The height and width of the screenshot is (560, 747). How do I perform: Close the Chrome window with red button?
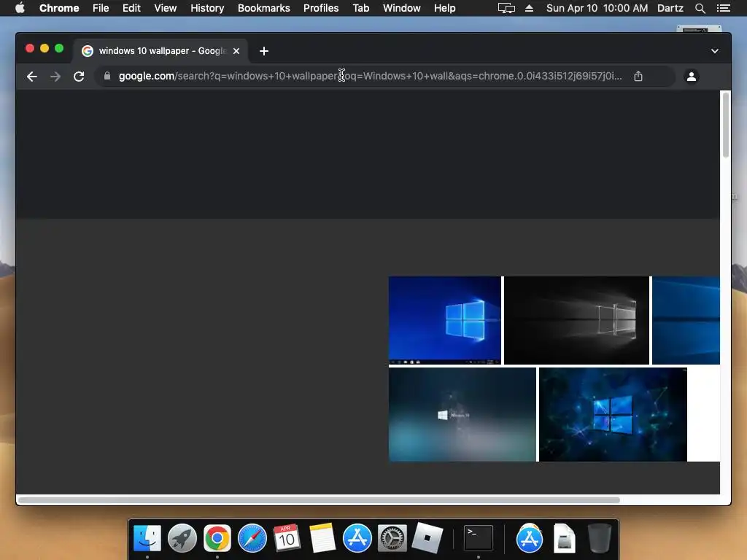(x=29, y=48)
